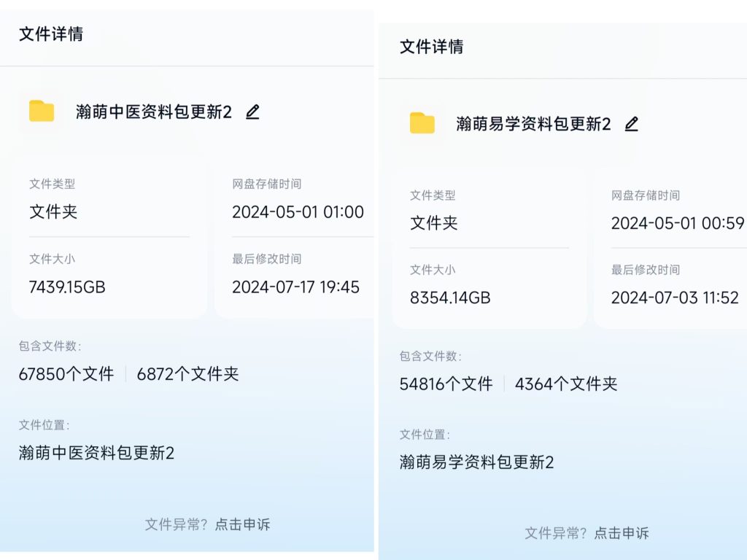747x560 pixels.
Task: Click the 文件大小 value 8354.14GB
Action: click(448, 297)
